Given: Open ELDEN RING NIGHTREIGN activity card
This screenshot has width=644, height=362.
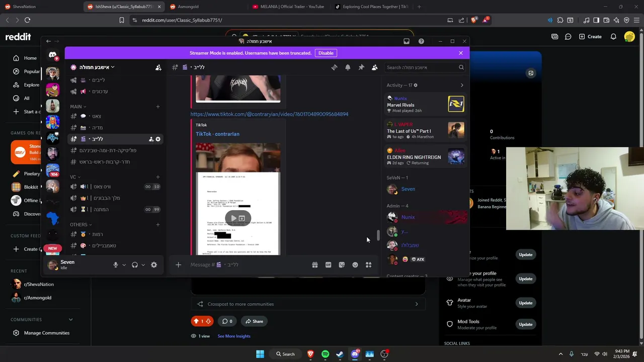Looking at the screenshot, I should pyautogui.click(x=425, y=157).
